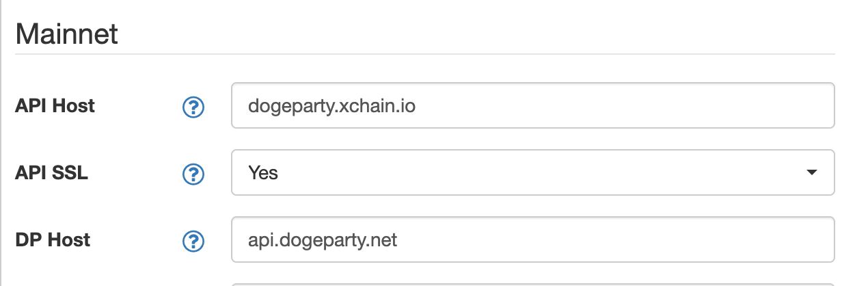Click the API SSL label
Image resolution: width=868 pixels, height=286 pixels.
[x=51, y=173]
